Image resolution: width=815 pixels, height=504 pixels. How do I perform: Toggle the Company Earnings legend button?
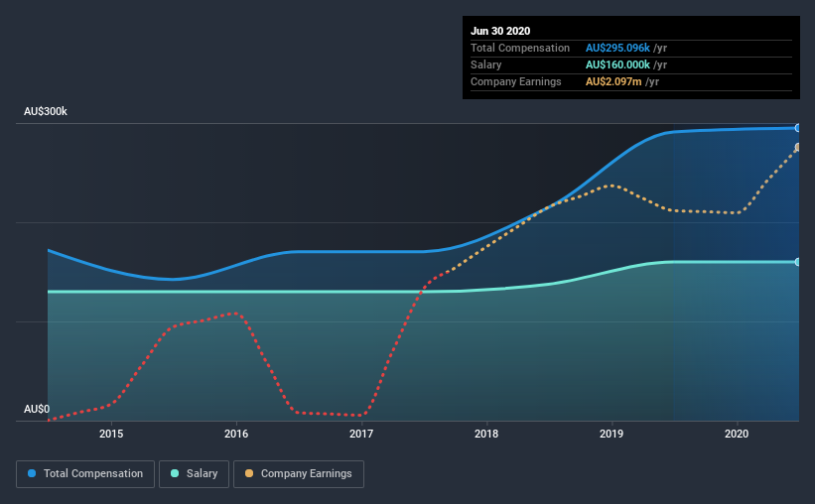299,474
